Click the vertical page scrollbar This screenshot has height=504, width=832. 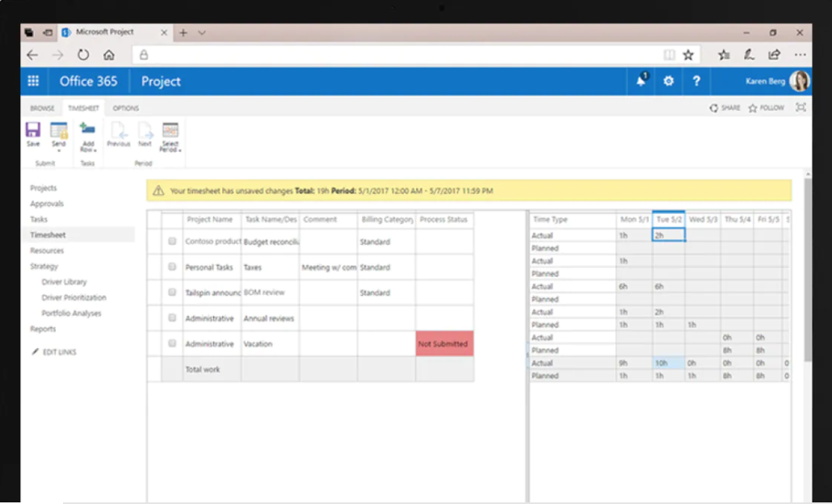click(x=808, y=270)
